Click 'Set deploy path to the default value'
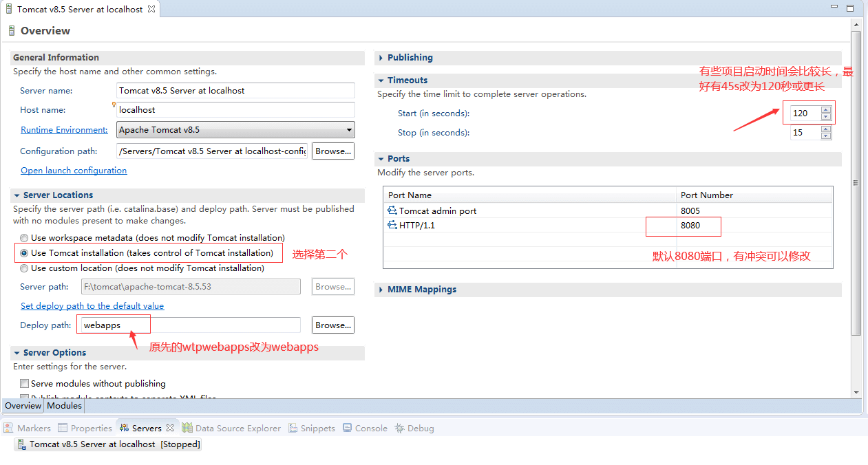 pos(92,306)
